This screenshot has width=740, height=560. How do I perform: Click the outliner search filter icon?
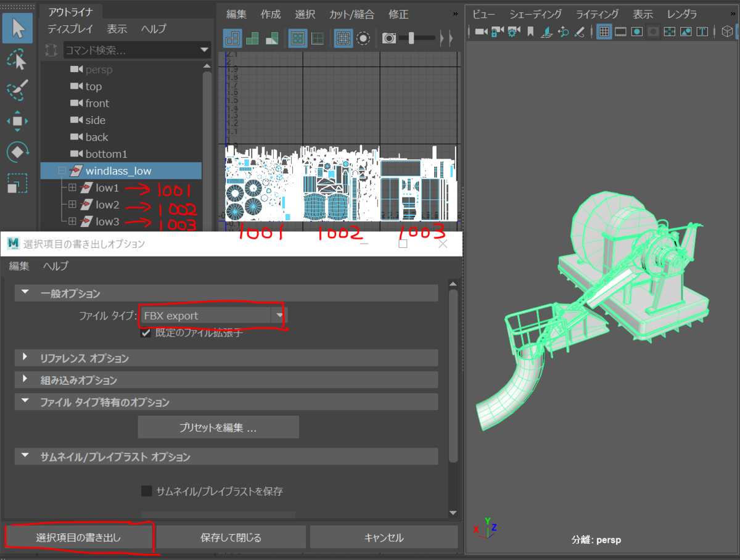point(52,49)
